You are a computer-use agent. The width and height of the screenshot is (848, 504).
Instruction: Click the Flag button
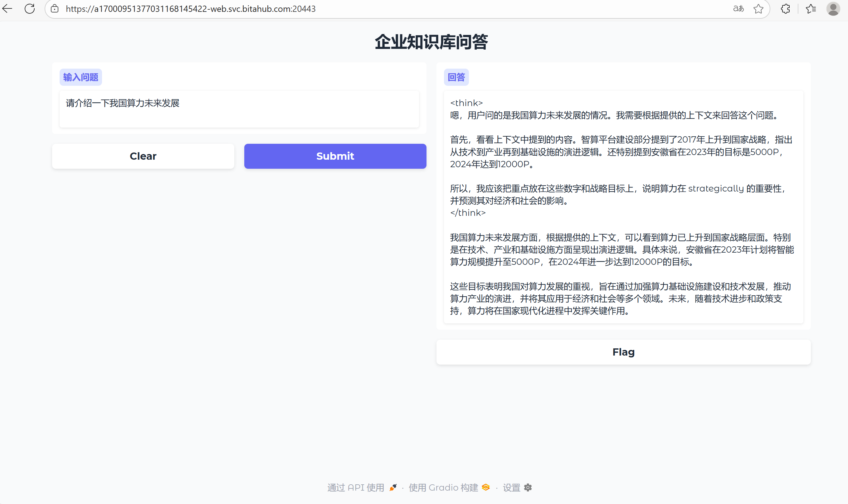coord(623,352)
